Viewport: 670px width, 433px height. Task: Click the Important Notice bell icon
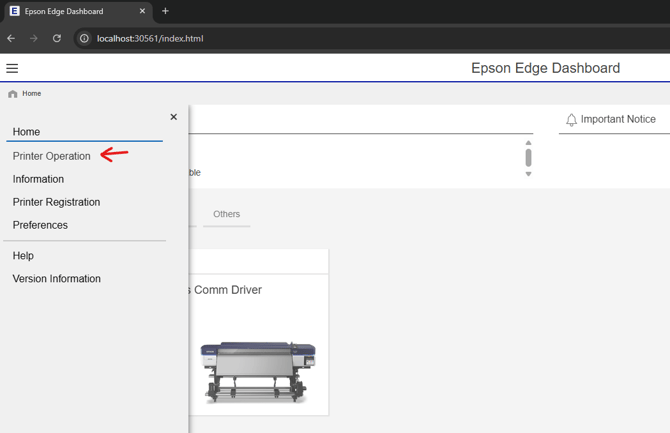tap(571, 119)
